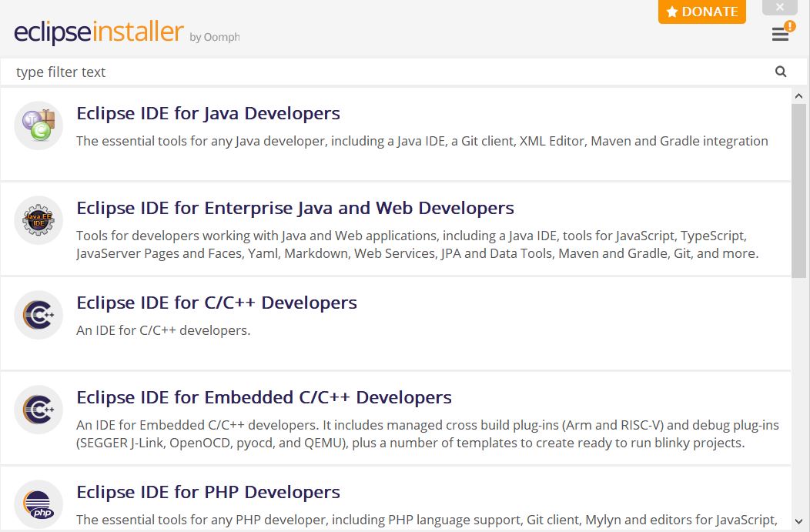Click the search magnifier icon
Screen dimensions: 810x532
[781, 72]
